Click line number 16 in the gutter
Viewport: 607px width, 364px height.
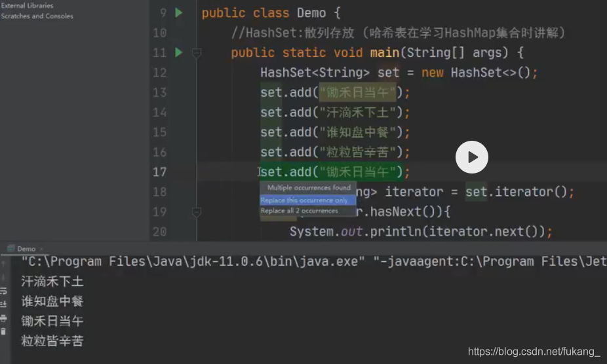[x=159, y=152]
